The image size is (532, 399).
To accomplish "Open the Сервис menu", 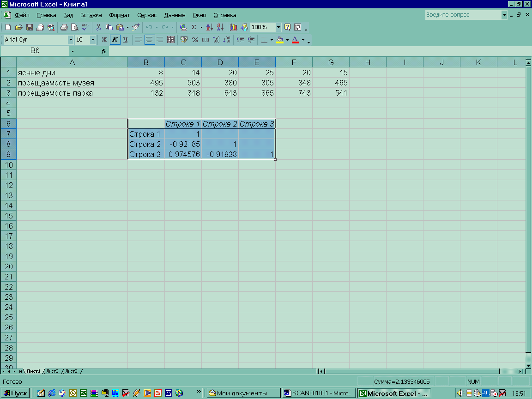I will coord(147,15).
